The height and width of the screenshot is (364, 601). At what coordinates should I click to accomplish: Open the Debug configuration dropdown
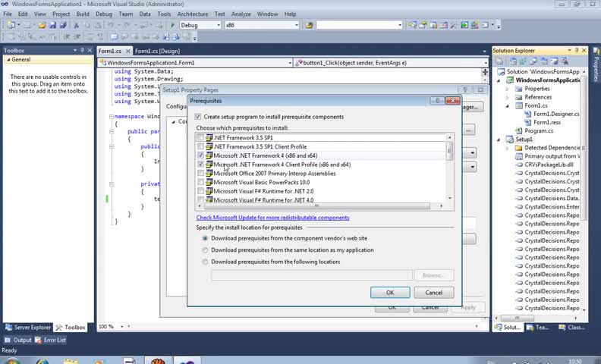[219, 25]
